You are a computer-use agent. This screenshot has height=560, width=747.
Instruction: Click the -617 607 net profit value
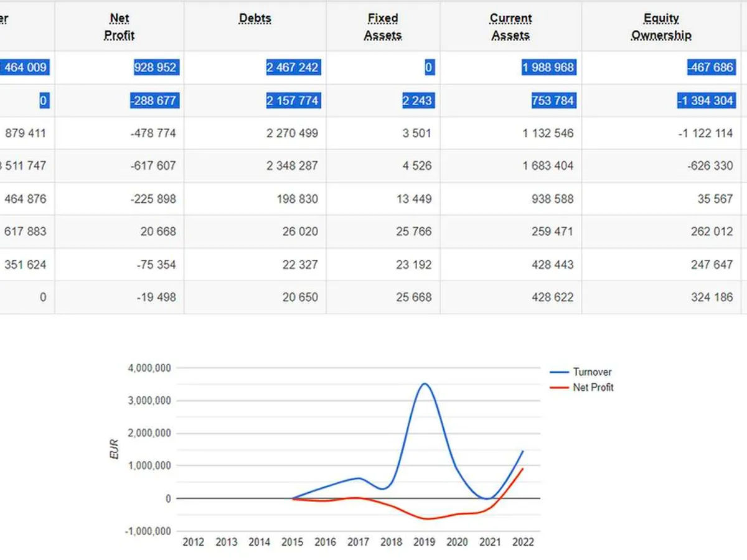pyautogui.click(x=154, y=166)
